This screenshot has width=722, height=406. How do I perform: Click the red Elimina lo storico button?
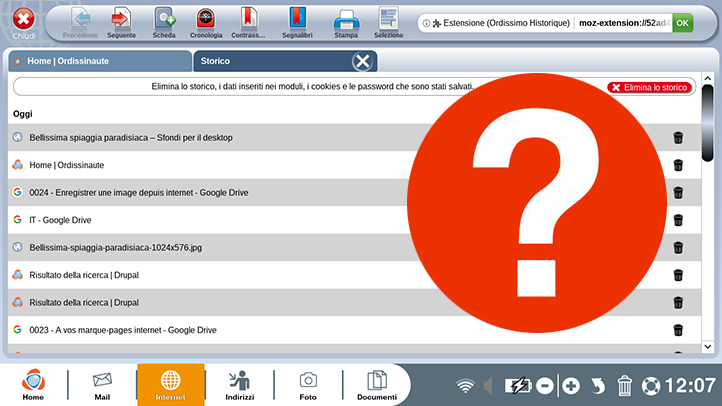650,87
